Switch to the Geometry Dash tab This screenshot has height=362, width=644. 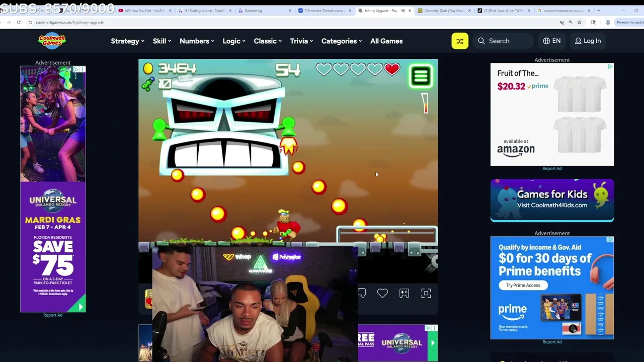coord(444,11)
